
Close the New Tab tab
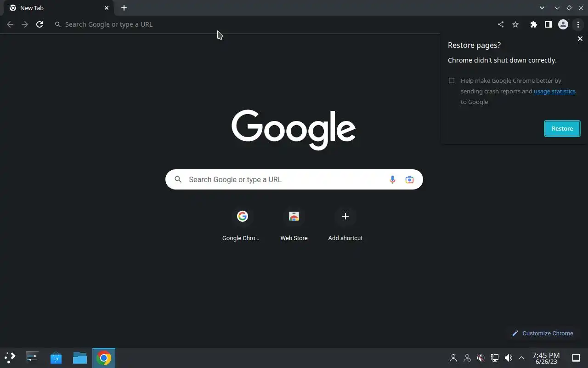click(x=107, y=8)
